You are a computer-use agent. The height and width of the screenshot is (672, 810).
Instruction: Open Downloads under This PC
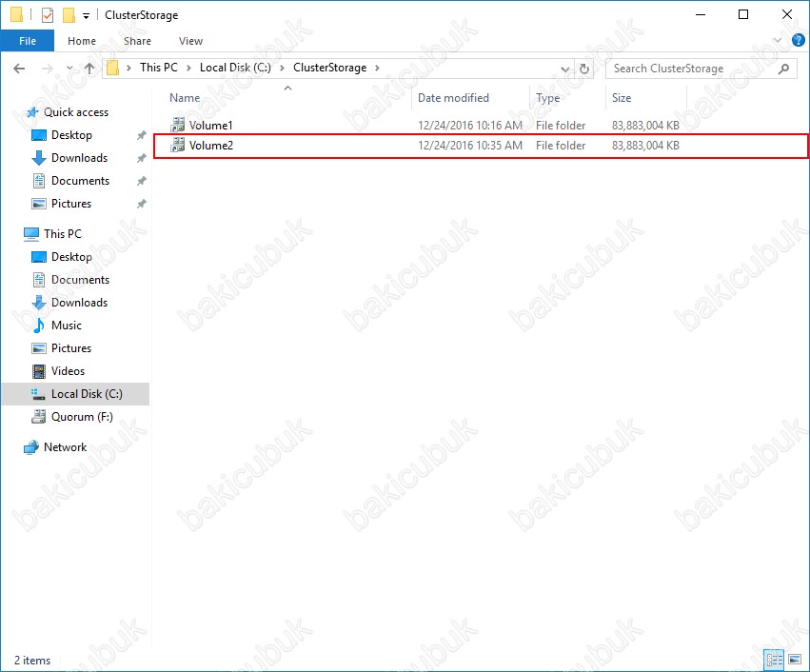(79, 303)
